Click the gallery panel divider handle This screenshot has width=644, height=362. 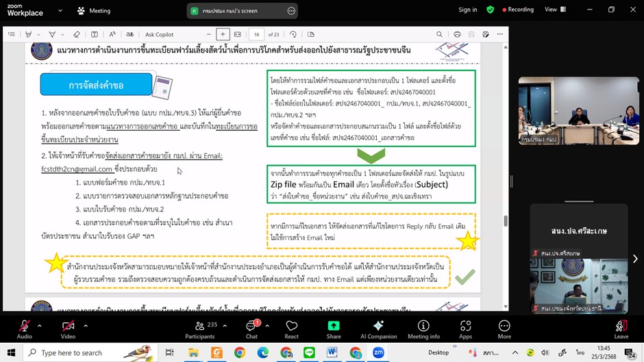pos(511,181)
